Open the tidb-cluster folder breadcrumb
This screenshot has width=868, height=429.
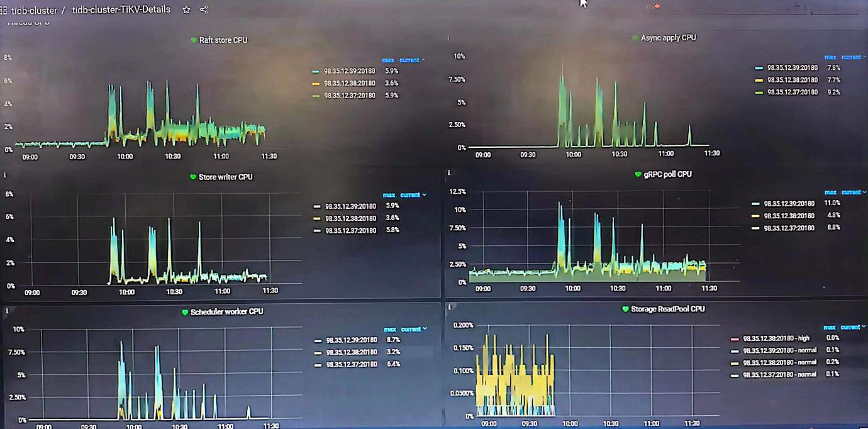coord(34,10)
